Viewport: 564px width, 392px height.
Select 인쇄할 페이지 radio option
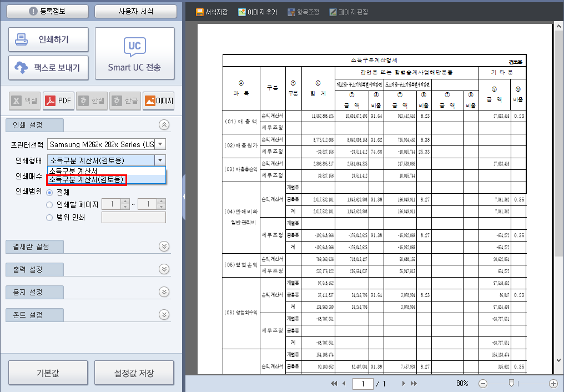49,205
